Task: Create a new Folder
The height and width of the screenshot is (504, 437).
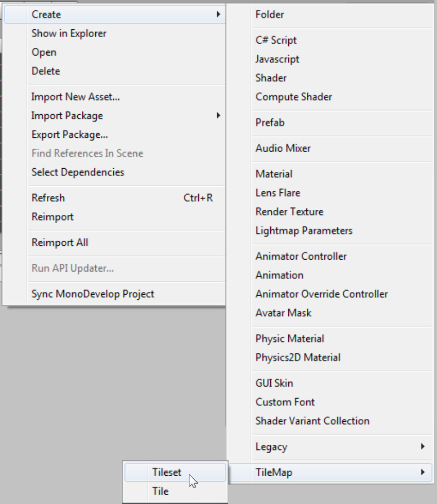Action: (330, 14)
